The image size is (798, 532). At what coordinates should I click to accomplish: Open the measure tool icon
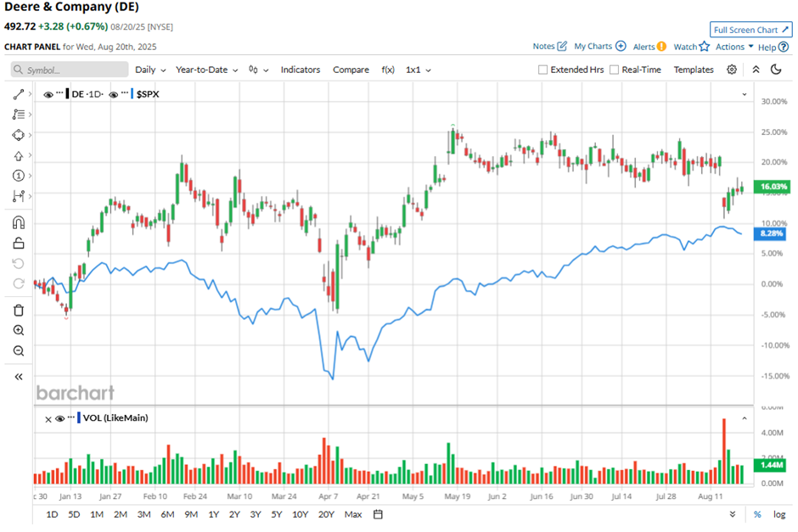tap(19, 196)
